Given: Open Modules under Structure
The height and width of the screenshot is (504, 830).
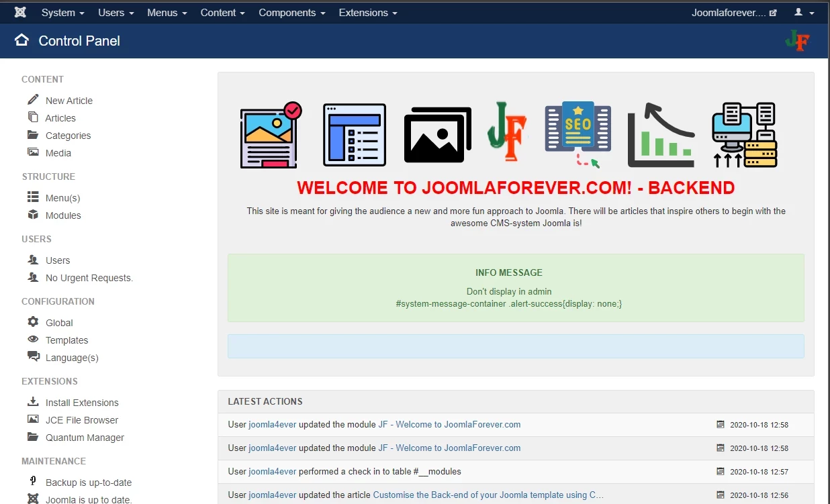Looking at the screenshot, I should (x=63, y=215).
